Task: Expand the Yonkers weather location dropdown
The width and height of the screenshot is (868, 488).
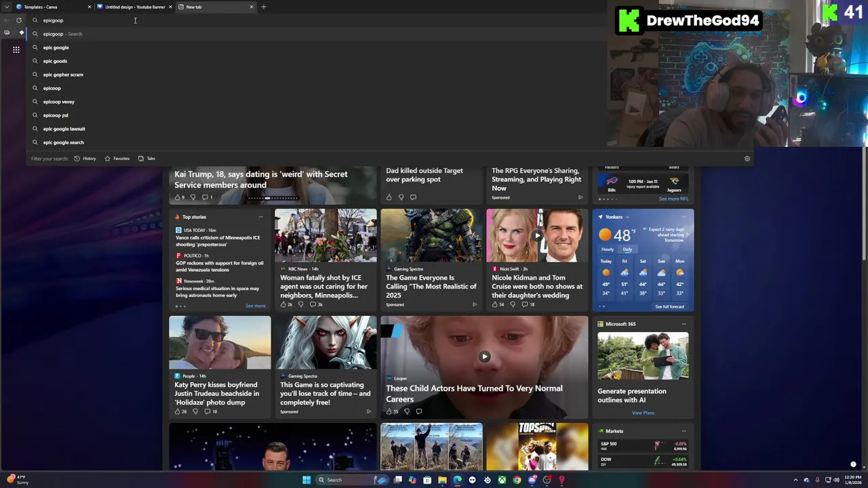Action: pyautogui.click(x=627, y=217)
